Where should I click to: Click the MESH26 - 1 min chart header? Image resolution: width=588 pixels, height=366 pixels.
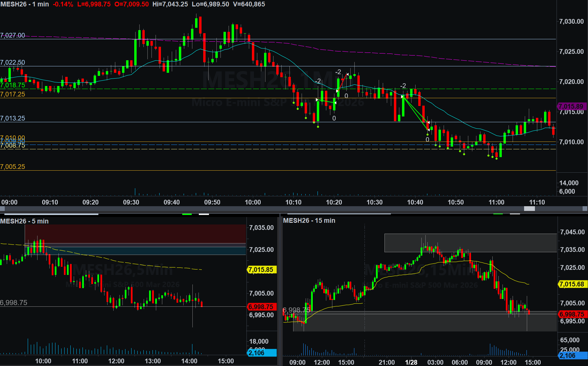[x=25, y=4]
